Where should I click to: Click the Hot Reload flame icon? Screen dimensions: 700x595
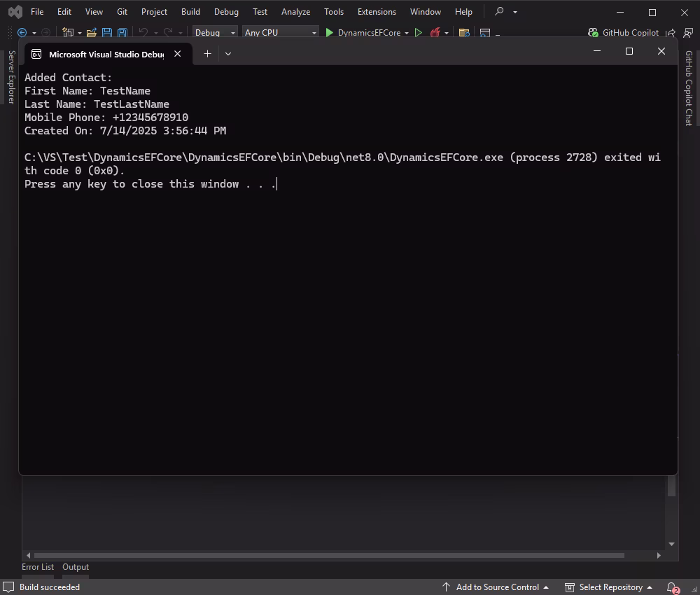click(x=435, y=33)
